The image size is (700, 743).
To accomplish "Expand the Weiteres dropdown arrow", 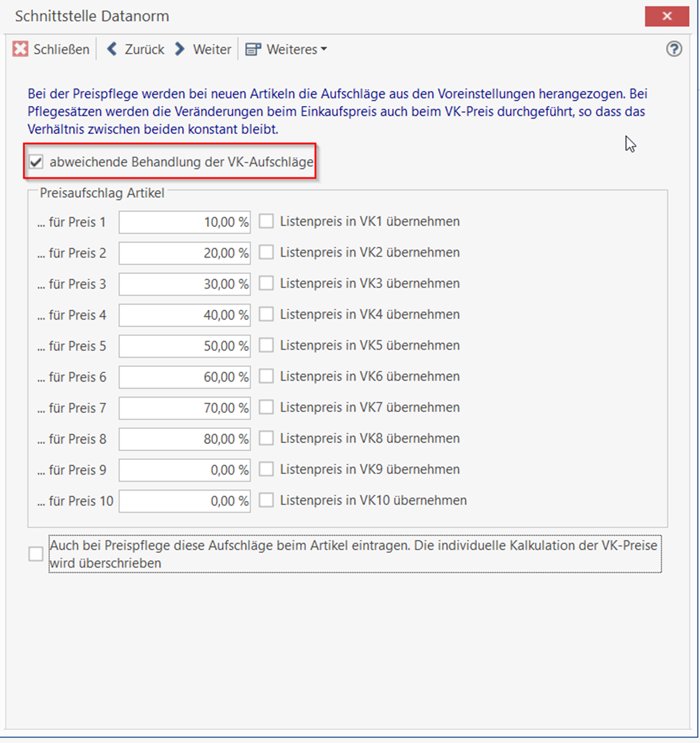I will [x=324, y=49].
